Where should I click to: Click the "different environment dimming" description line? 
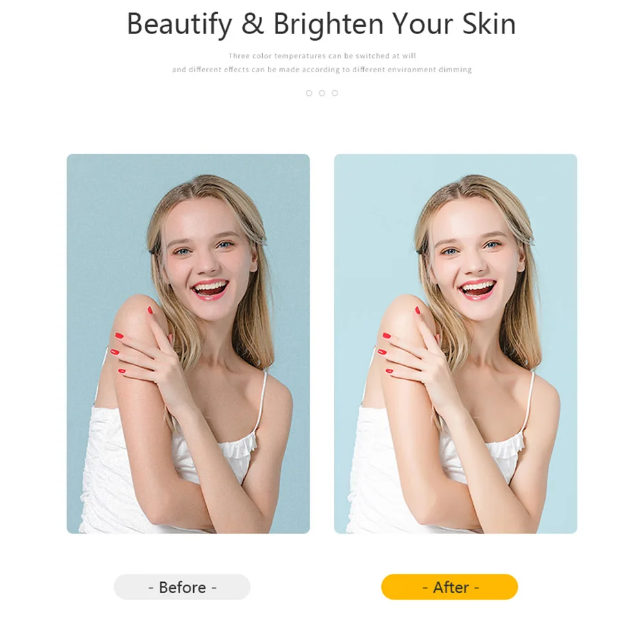pos(322,70)
